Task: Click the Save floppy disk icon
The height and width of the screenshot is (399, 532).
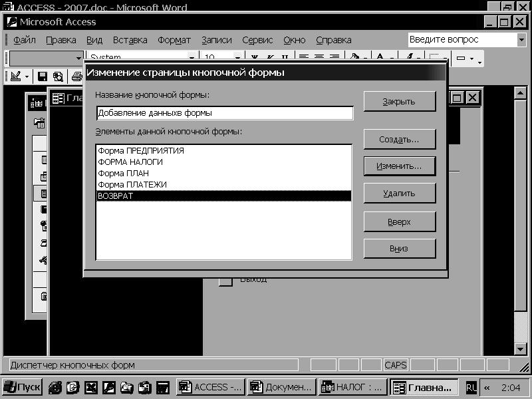Action: 43,76
